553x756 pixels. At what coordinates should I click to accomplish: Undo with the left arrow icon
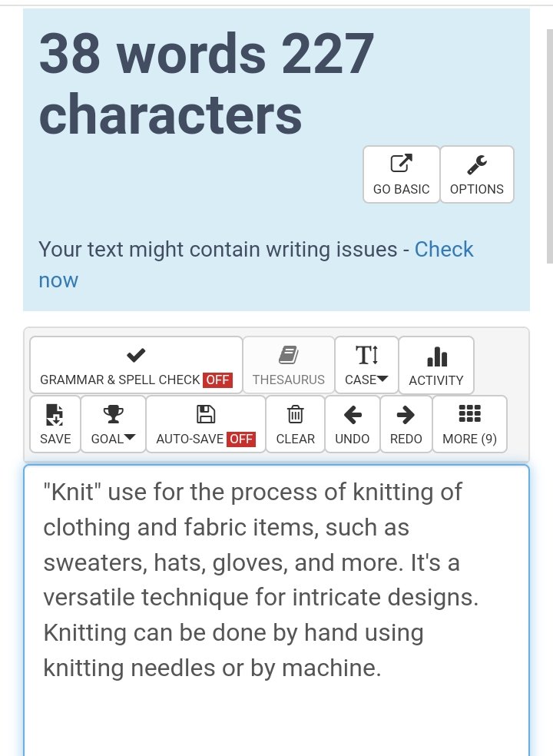point(353,415)
